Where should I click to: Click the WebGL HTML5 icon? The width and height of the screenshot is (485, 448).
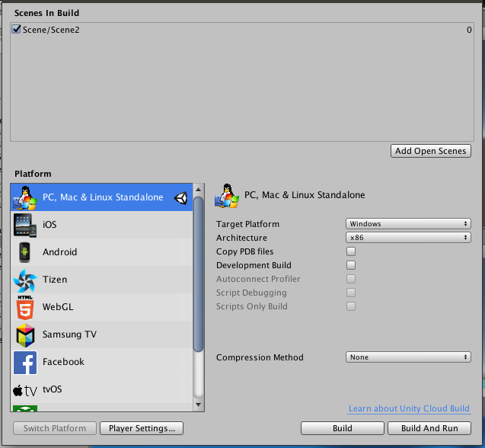[25, 307]
